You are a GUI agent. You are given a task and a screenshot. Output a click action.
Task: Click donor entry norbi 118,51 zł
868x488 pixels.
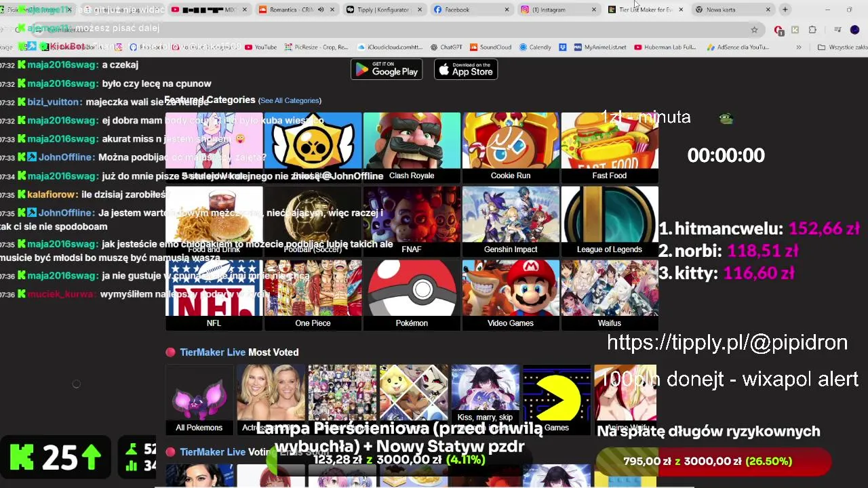coord(728,251)
